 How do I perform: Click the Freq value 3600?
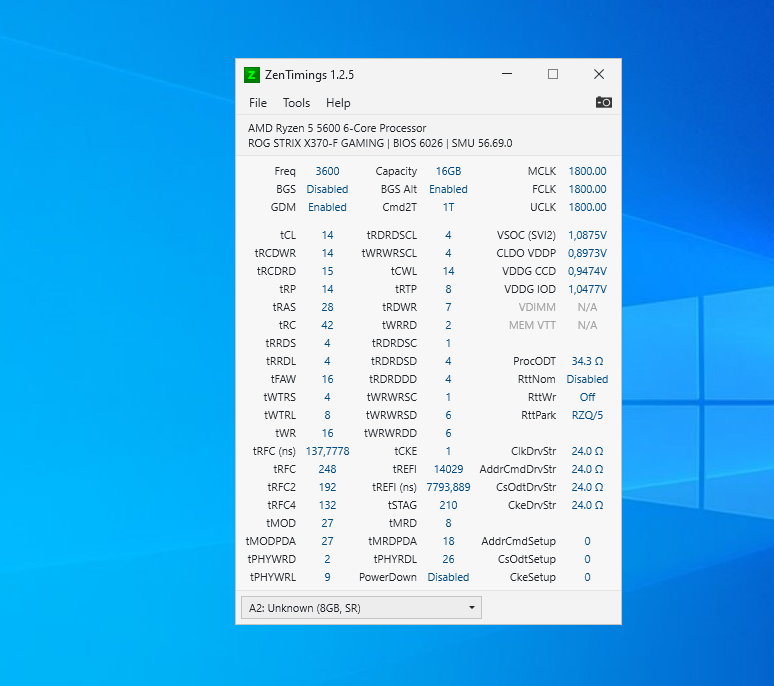327,171
